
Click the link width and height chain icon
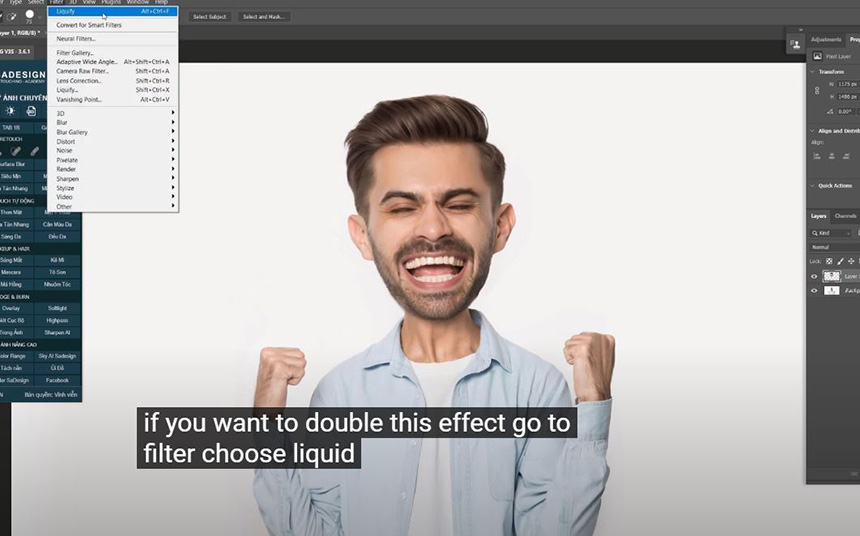click(817, 90)
